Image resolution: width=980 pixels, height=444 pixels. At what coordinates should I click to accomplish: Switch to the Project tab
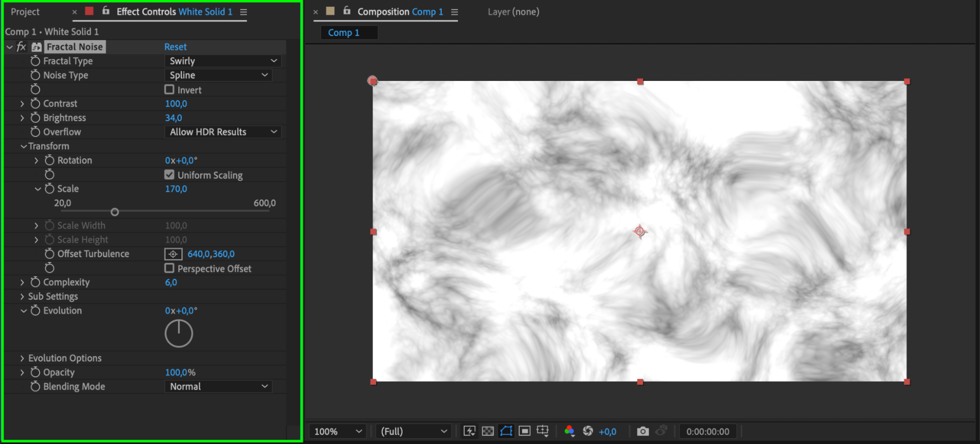pos(25,12)
